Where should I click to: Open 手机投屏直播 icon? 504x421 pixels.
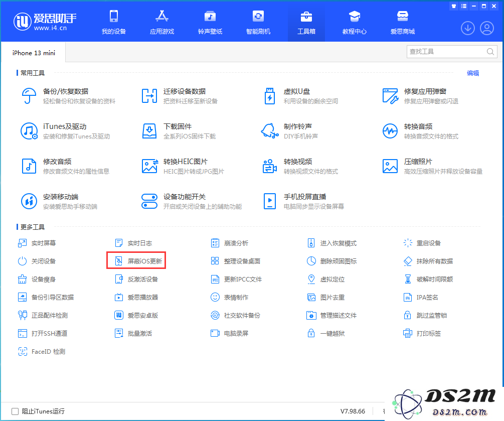270,201
